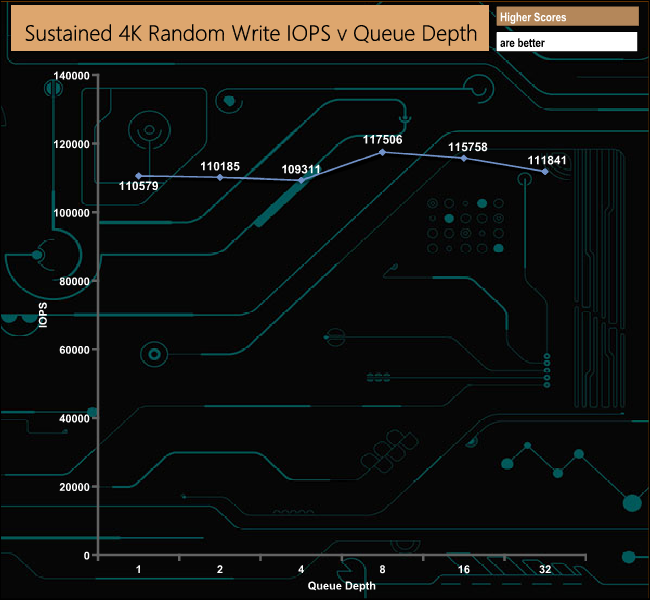Screen dimensions: 650x600
Task: Click the y-axis value 20000
Action: click(x=74, y=487)
